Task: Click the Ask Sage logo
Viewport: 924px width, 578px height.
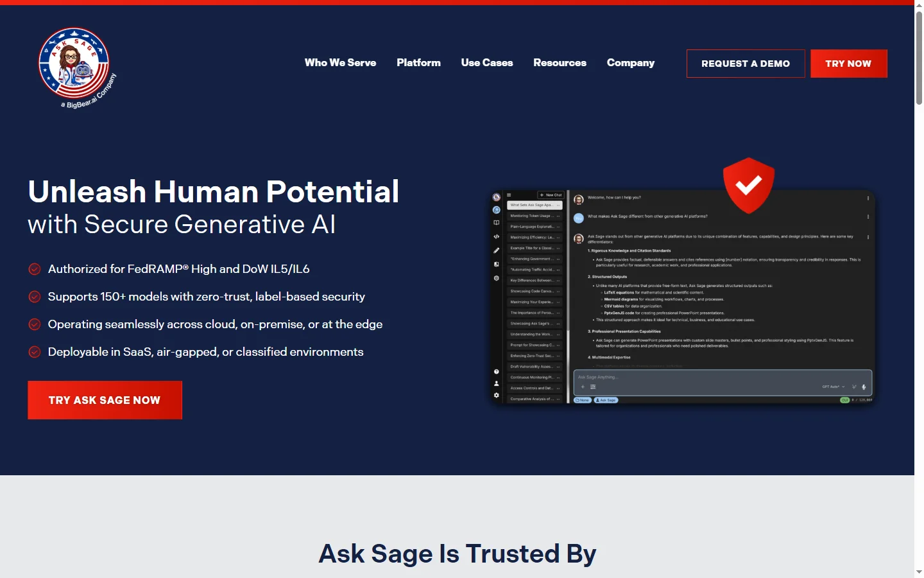Action: point(77,68)
